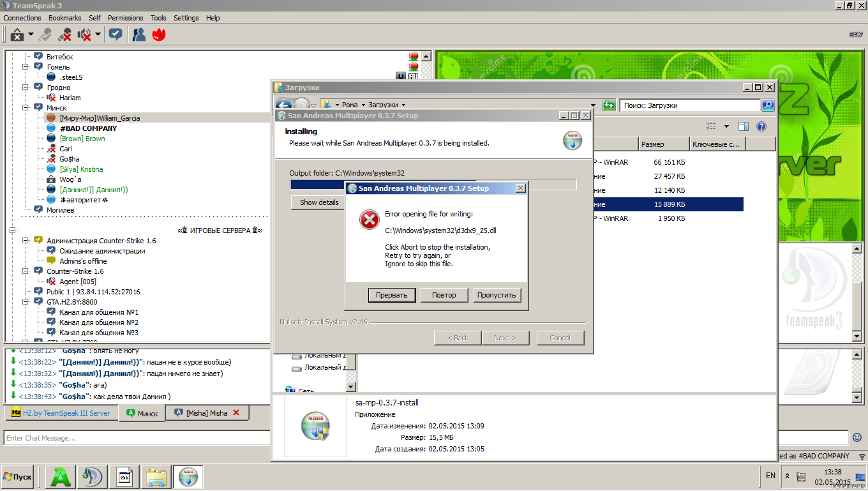Viewport: 868px width, 491px height.
Task: Click the red flame toolbar icon
Action: 159,34
